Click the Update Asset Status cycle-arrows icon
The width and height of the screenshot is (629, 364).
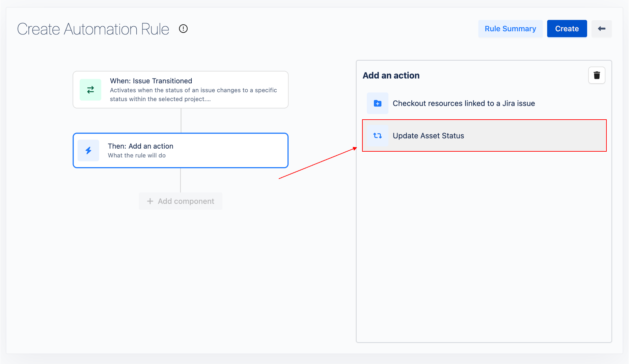pos(378,136)
